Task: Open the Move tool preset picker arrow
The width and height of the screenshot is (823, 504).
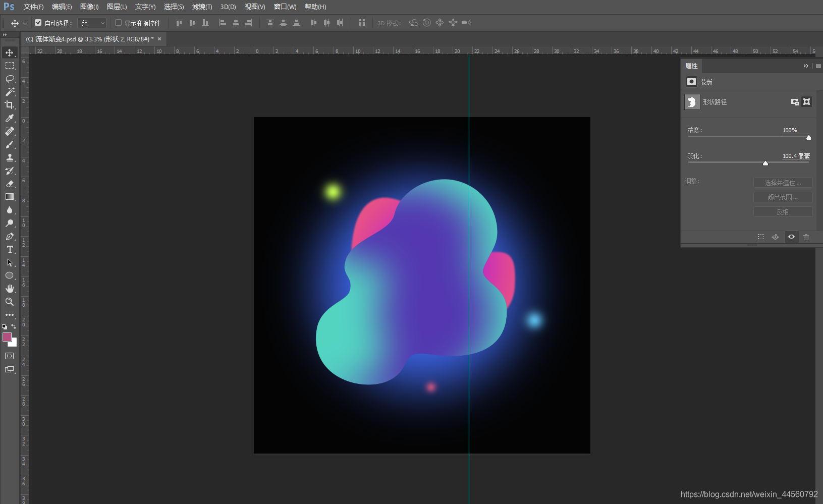Action: click(x=25, y=23)
